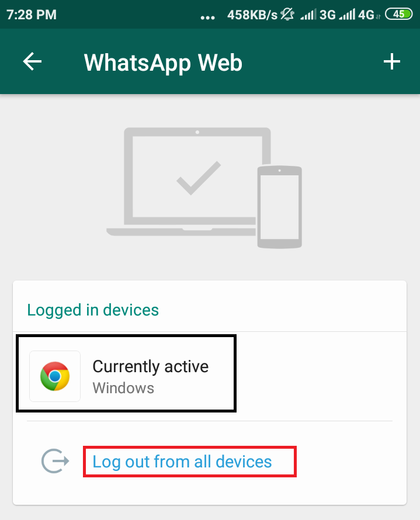The width and height of the screenshot is (420, 520).
Task: Tap the plus icon to add device
Action: (x=392, y=61)
